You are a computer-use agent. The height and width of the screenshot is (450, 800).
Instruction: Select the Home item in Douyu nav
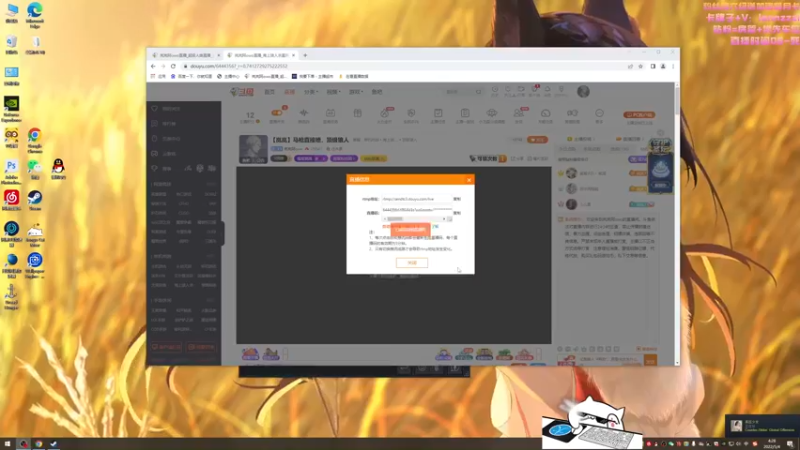(x=269, y=92)
